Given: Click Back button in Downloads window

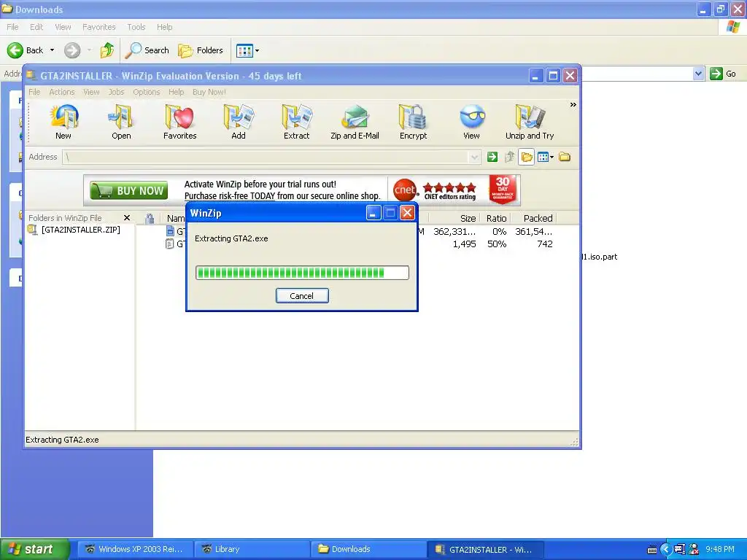Looking at the screenshot, I should [x=26, y=50].
